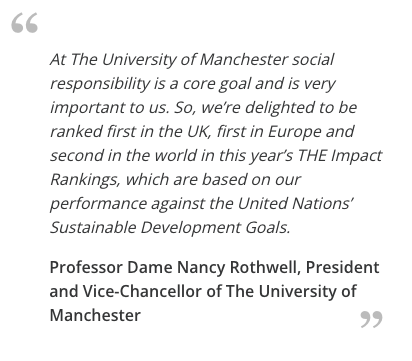The width and height of the screenshot is (412, 361).
Task: Click the word 'social' in first line
Action: coord(313,60)
